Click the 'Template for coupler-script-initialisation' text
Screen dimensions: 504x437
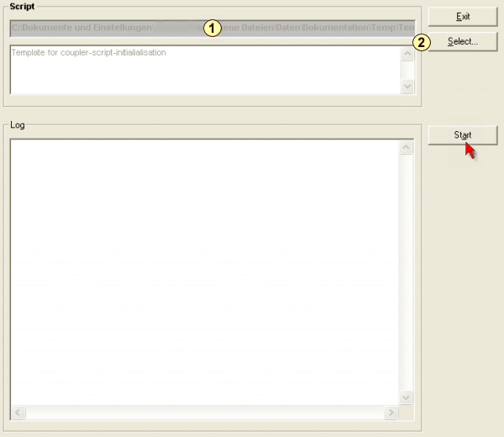coord(89,53)
